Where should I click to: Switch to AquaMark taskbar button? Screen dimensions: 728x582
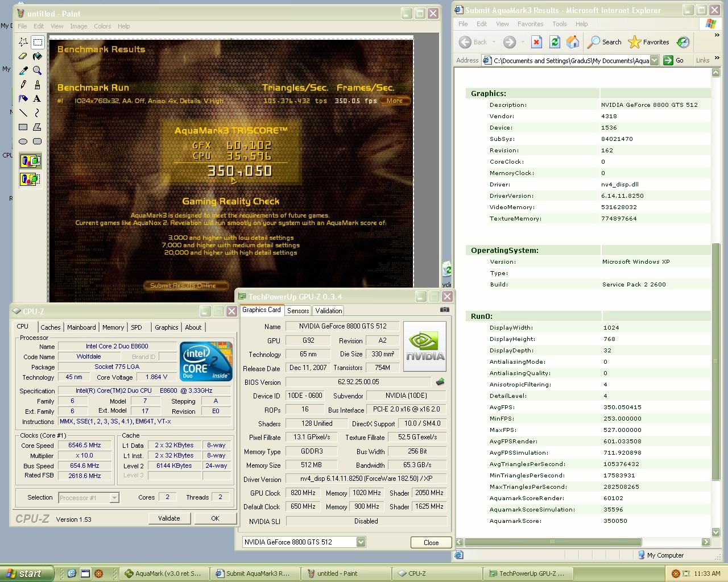[x=164, y=573]
